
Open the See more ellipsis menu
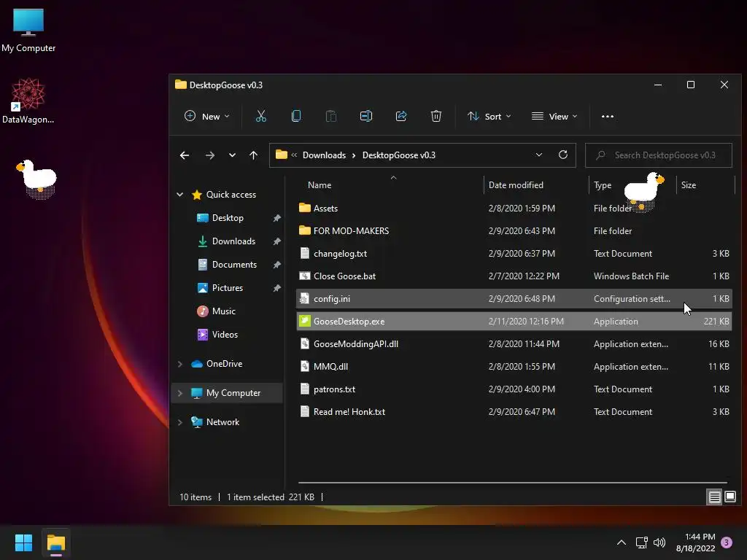point(608,116)
